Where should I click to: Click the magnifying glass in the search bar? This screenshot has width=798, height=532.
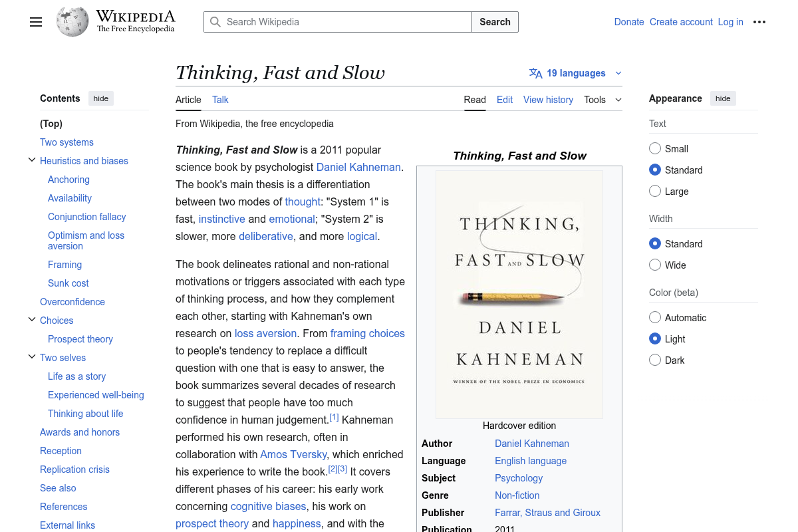pos(215,22)
